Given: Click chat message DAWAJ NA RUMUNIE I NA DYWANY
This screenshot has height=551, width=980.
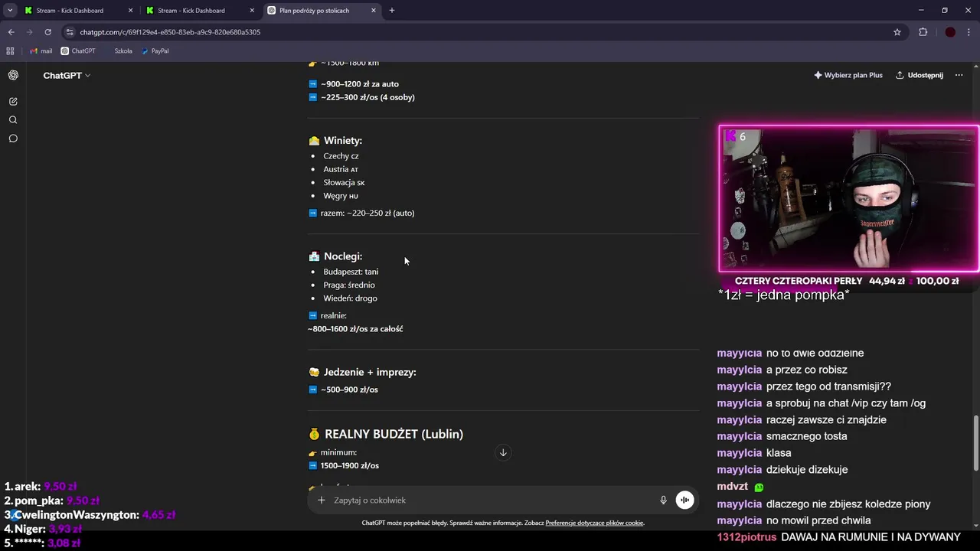Looking at the screenshot, I should click(871, 537).
